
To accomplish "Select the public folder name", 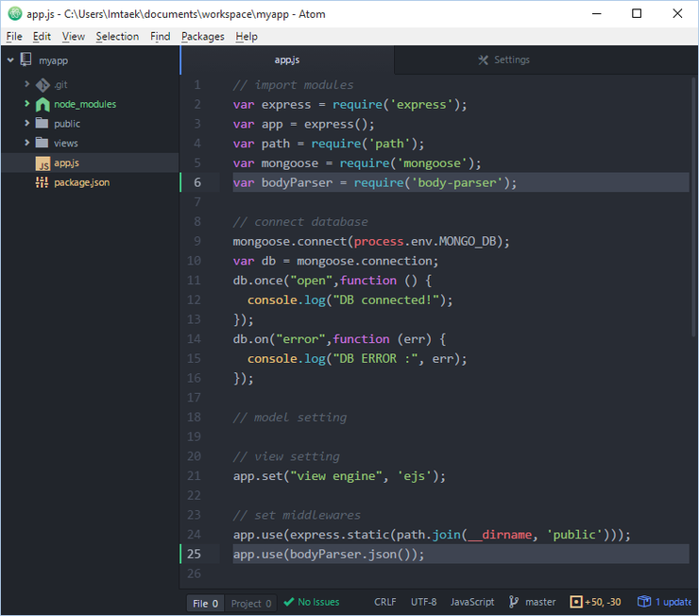I will (x=67, y=124).
